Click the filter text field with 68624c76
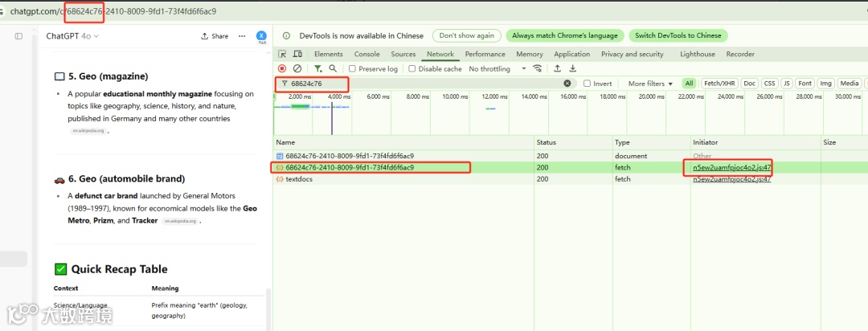Image resolution: width=868 pixels, height=331 pixels. coord(426,84)
